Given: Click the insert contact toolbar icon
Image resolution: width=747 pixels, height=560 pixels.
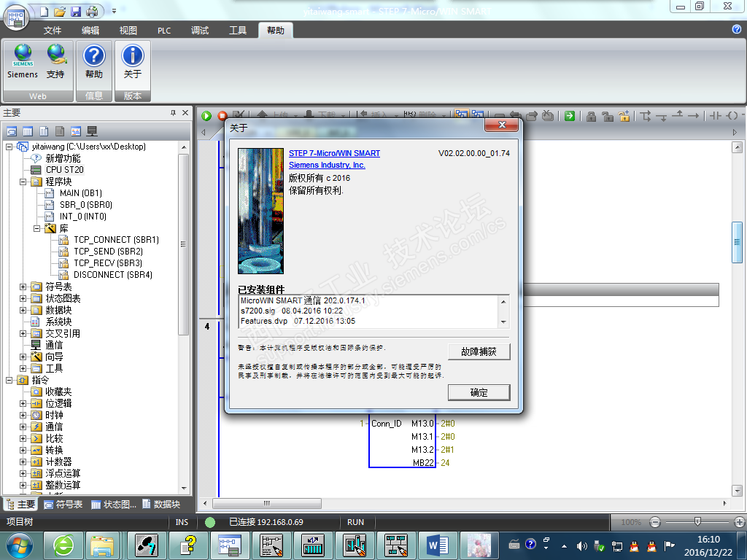Looking at the screenshot, I should click(x=716, y=116).
